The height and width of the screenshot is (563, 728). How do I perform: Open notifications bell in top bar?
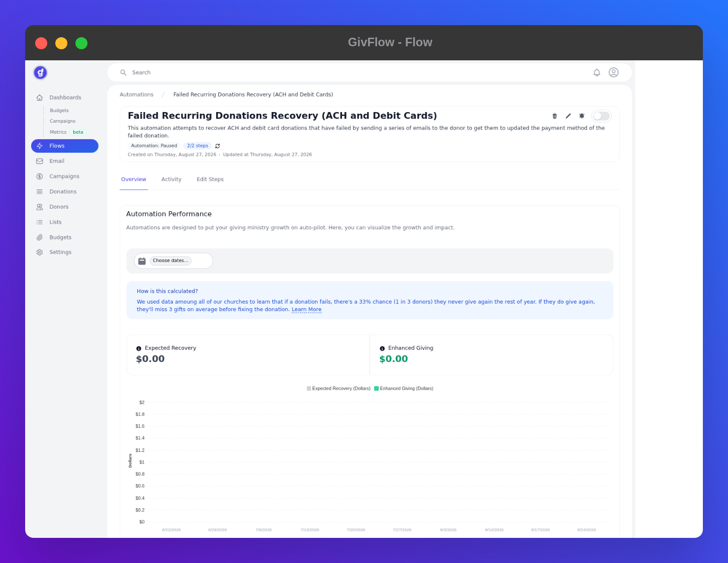click(597, 72)
